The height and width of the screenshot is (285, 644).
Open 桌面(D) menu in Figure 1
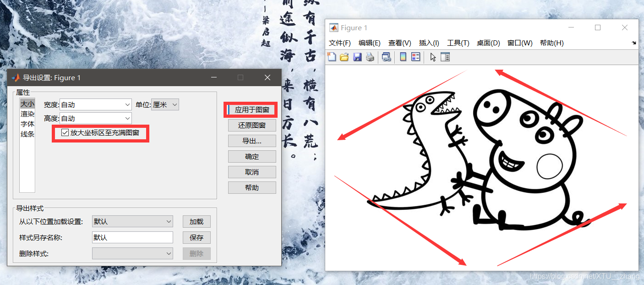488,43
